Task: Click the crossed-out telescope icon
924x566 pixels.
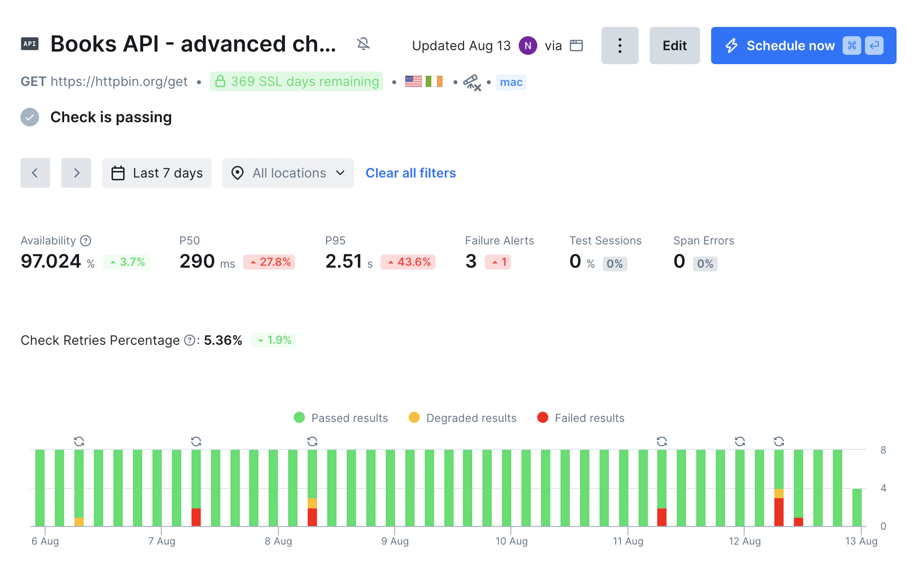Action: 471,82
